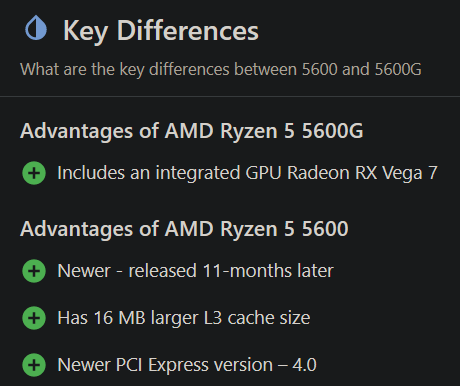Click the Newer PCI Express version text
The width and height of the screenshot is (460, 386).
187,365
